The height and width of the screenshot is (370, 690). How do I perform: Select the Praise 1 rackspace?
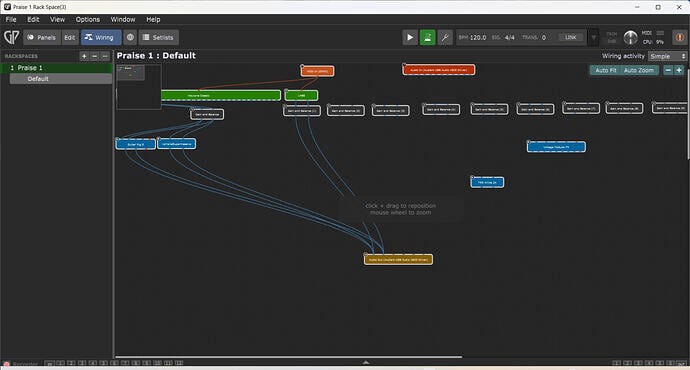click(x=56, y=68)
